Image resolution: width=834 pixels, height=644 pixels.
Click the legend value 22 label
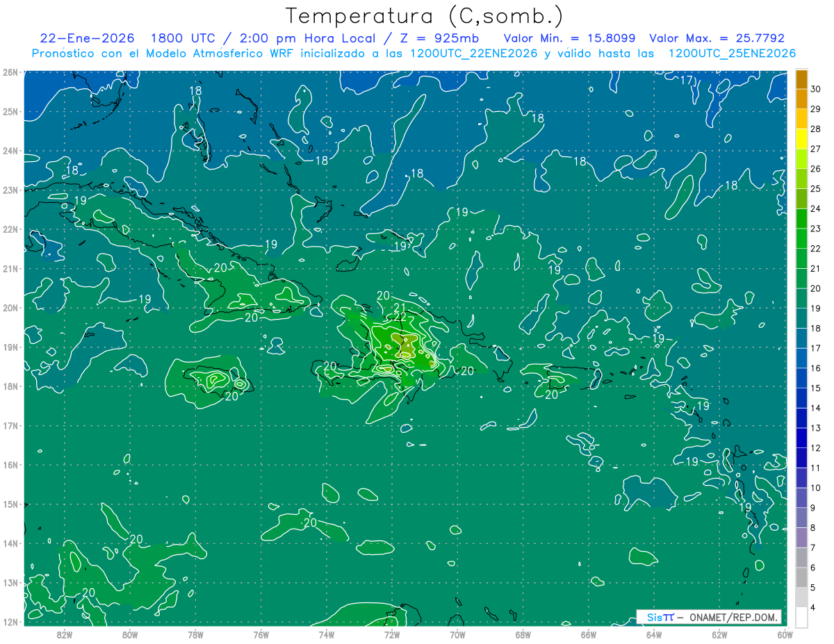(816, 249)
